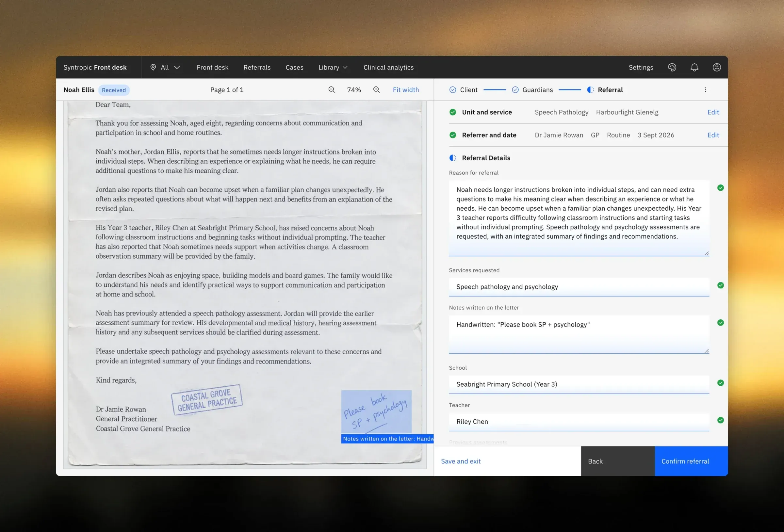The image size is (784, 532).
Task: Click the check next to Teacher field
Action: pyautogui.click(x=721, y=420)
